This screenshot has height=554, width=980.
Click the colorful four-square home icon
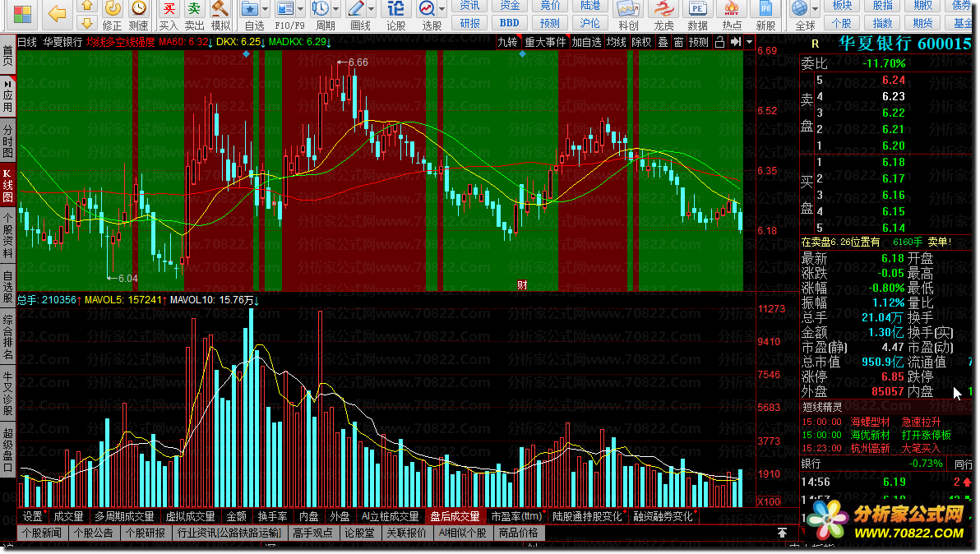tap(22, 14)
